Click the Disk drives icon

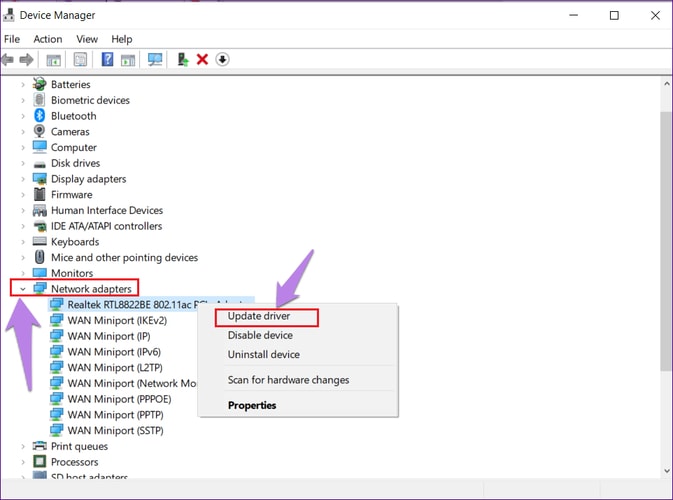39,164
